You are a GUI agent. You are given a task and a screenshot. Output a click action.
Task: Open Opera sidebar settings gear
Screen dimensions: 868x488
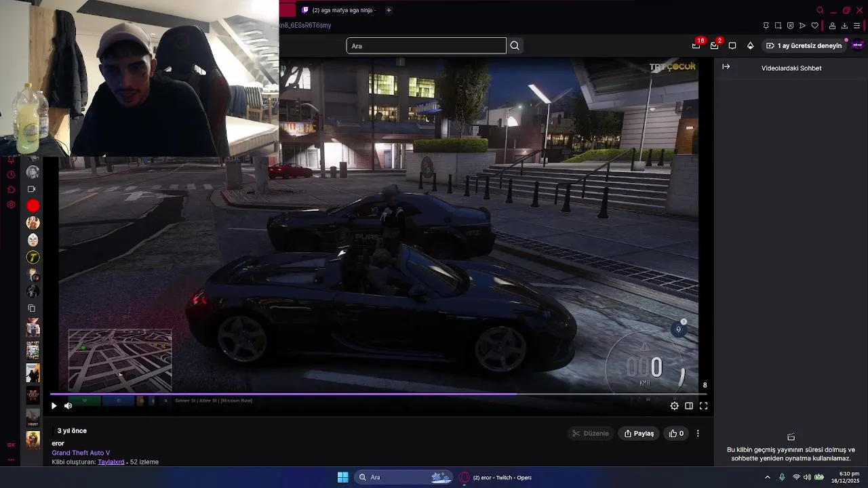[11, 205]
